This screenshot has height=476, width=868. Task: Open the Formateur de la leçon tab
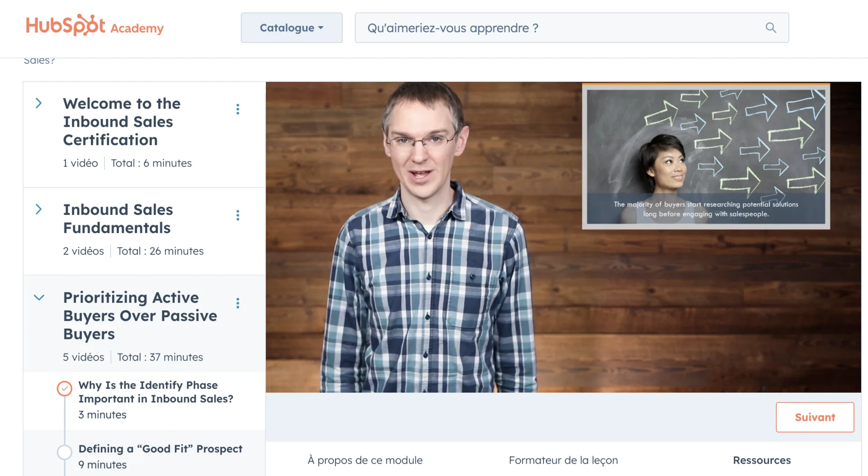tap(563, 460)
